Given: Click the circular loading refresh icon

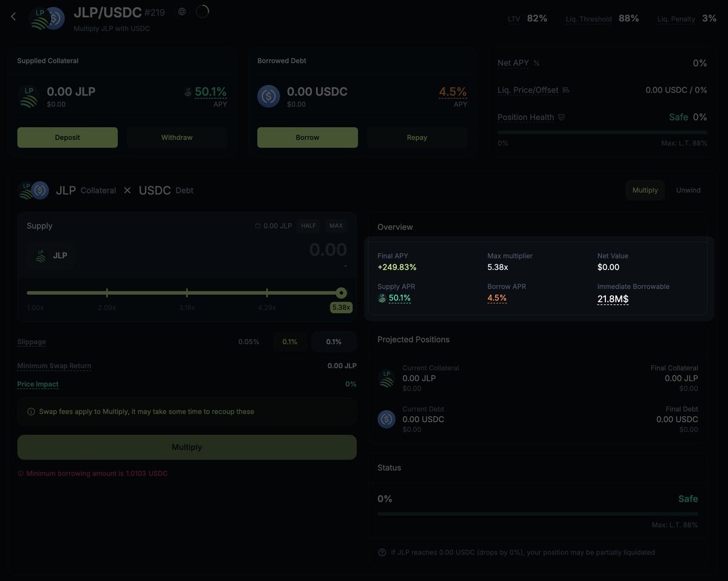Looking at the screenshot, I should point(202,12).
